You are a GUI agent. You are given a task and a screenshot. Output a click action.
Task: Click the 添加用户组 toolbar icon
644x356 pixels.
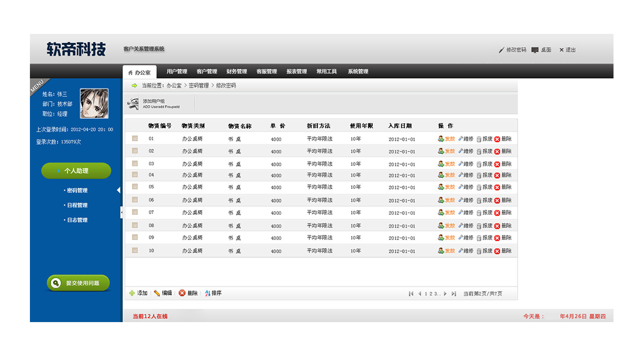133,104
